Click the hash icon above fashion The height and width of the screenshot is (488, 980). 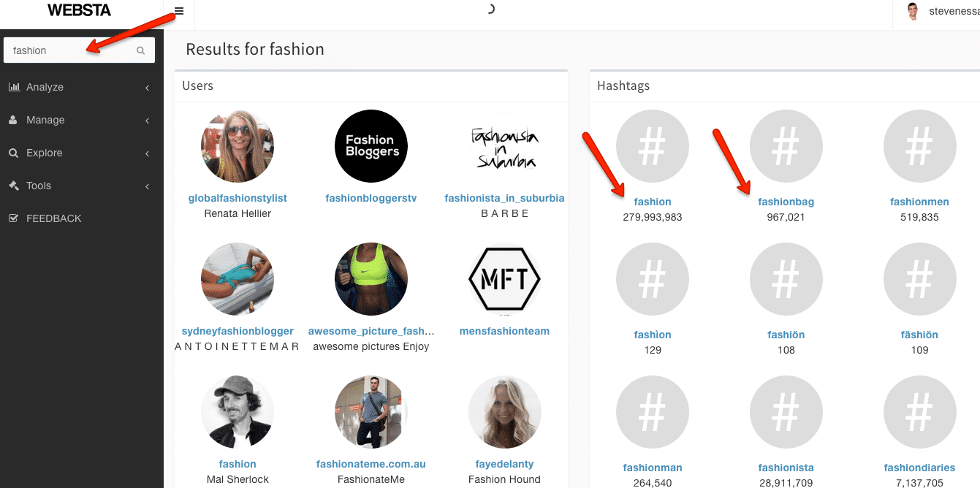653,148
